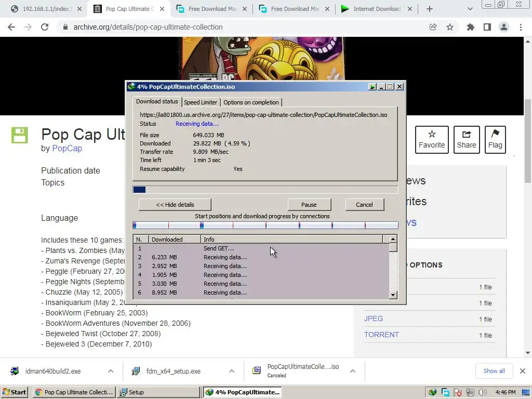
Task: Cancel the IDM download
Action: 364,205
